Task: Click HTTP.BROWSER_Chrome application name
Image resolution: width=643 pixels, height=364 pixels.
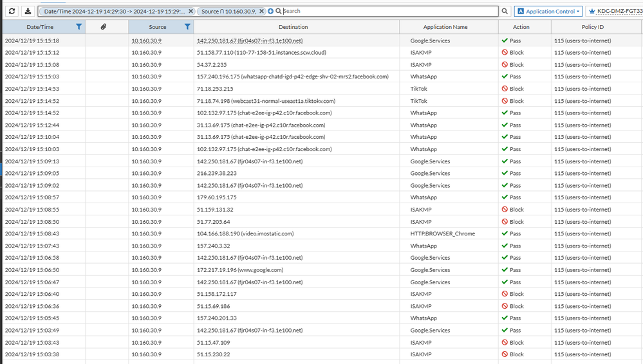Action: point(442,233)
